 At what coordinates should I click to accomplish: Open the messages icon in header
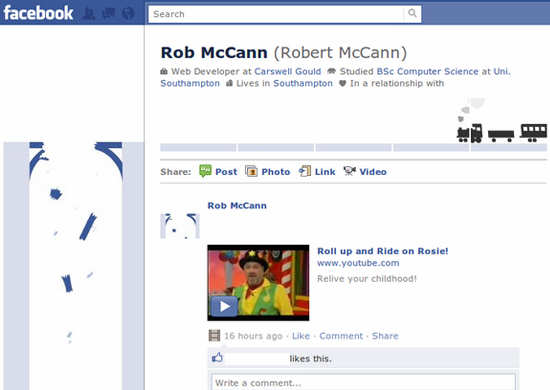coord(108,13)
